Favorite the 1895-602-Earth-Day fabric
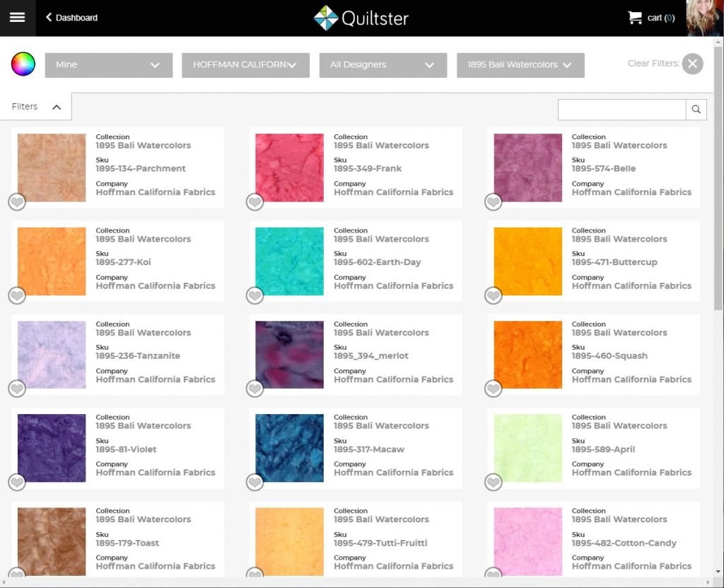This screenshot has width=724, height=588. click(x=255, y=295)
